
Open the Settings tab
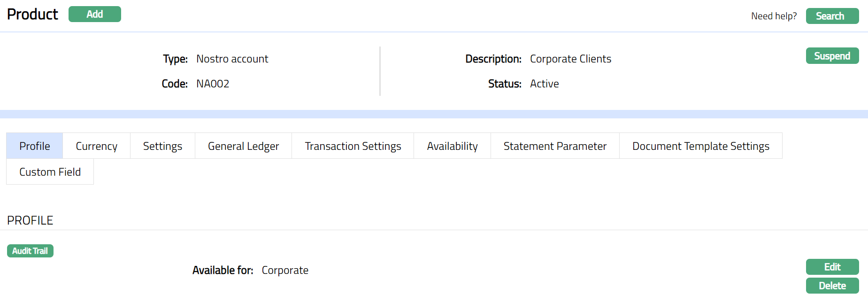click(x=162, y=146)
